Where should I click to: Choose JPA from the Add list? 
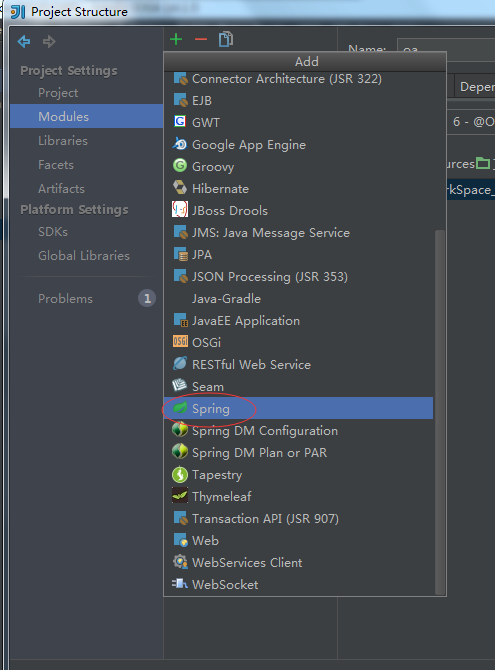[298, 254]
